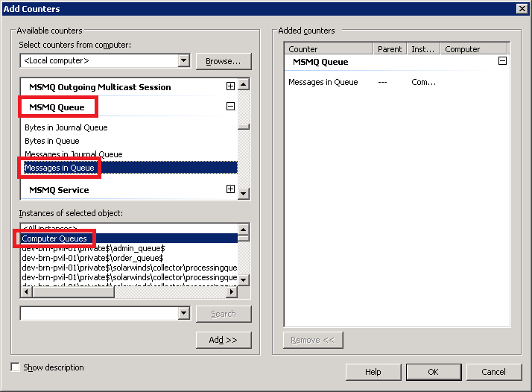Select the Bytes in Journal Queue counter
532x392 pixels.
pos(66,127)
